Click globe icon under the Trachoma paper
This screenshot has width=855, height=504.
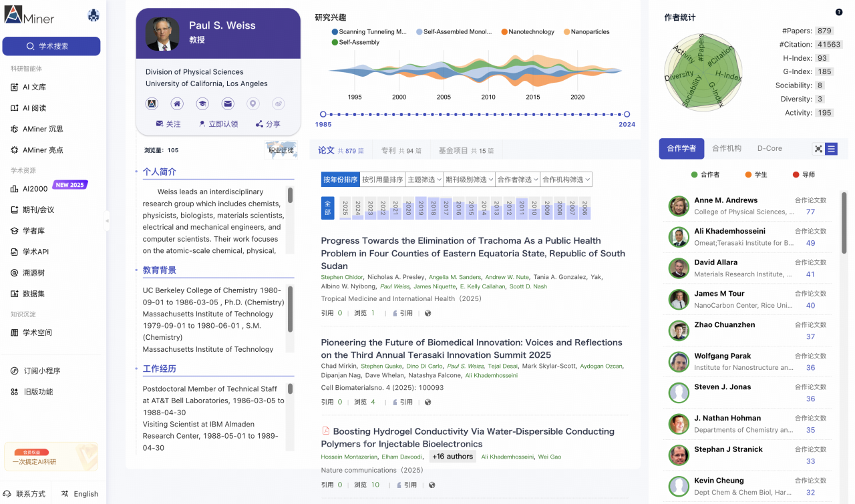428,313
